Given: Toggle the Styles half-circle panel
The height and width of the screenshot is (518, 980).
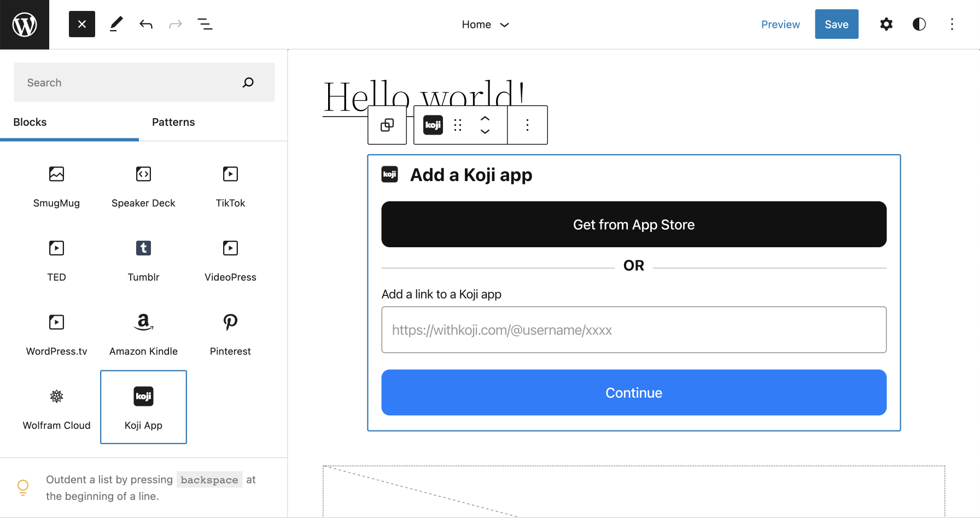Looking at the screenshot, I should [919, 24].
